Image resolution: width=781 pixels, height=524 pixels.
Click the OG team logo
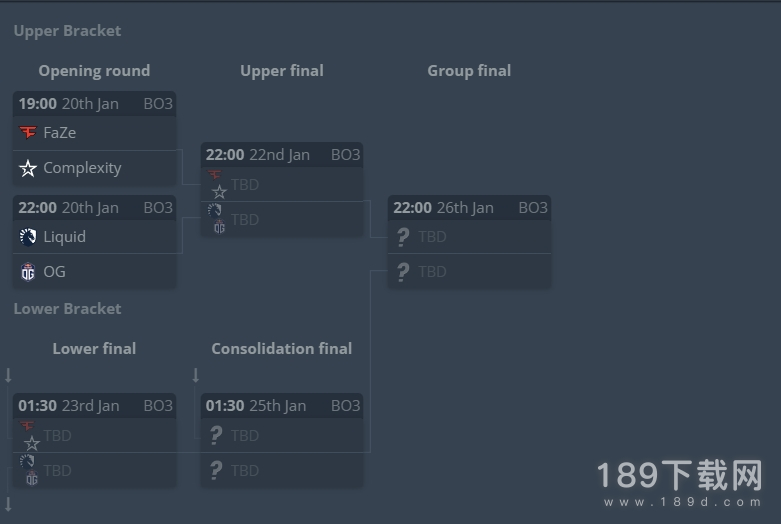tap(28, 272)
